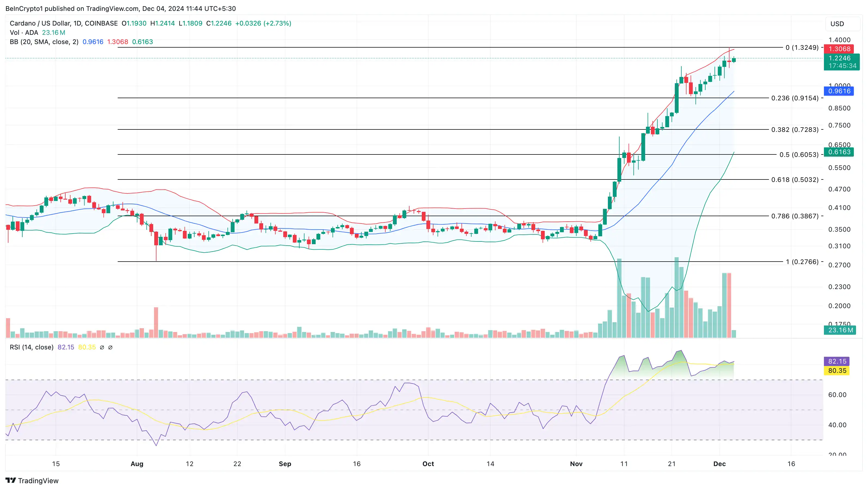
Task: Open the Cardano / US Dollar symbol title
Action: (39, 23)
